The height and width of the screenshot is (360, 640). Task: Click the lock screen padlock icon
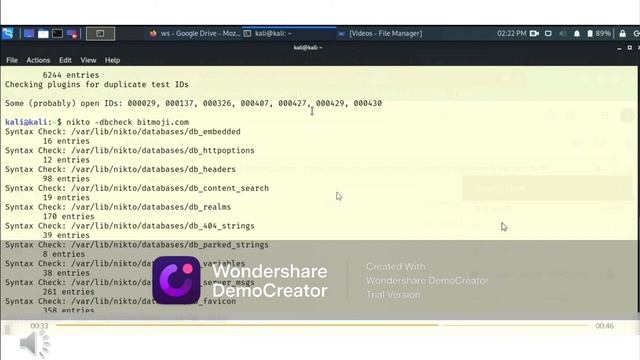click(622, 33)
